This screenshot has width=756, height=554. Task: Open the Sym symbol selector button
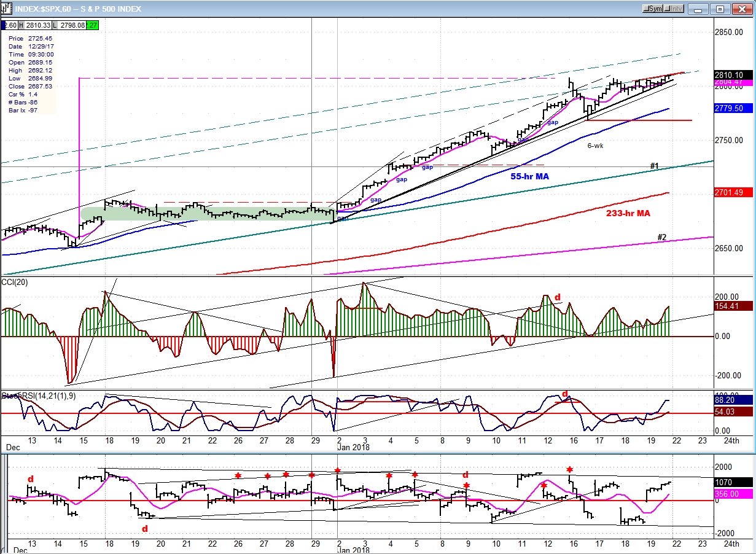pyautogui.click(x=653, y=9)
